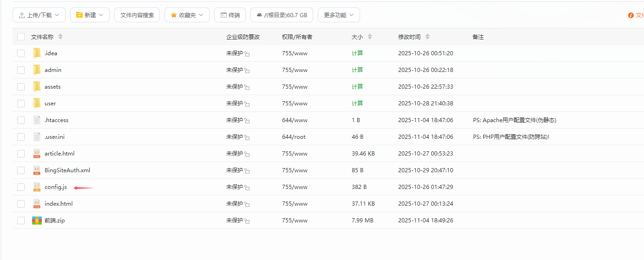This screenshot has width=644, height=260.
Task: Click the assets folder icon
Action: tap(37, 87)
